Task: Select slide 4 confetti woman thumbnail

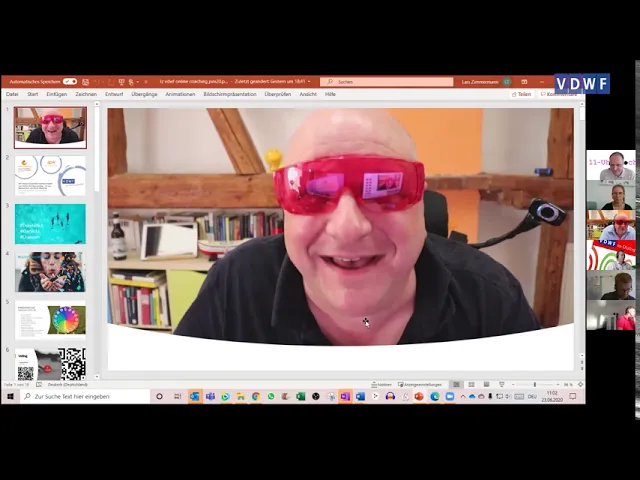Action: point(50,272)
